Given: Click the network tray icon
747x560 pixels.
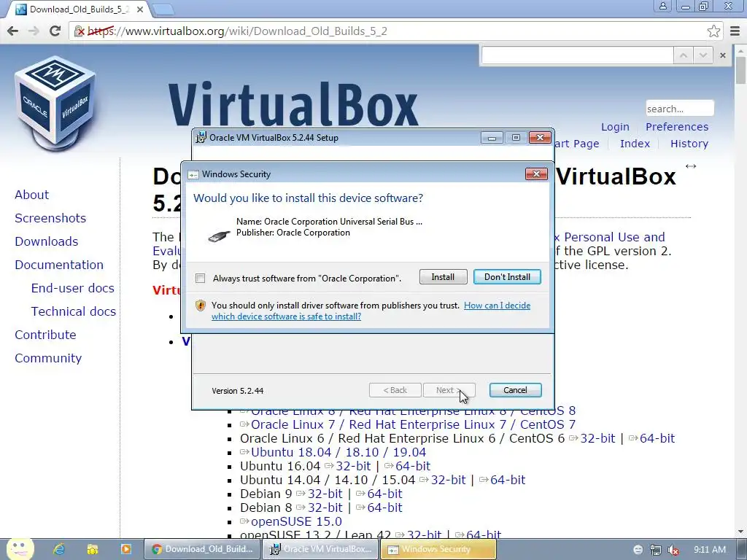Looking at the screenshot, I should pyautogui.click(x=656, y=550).
